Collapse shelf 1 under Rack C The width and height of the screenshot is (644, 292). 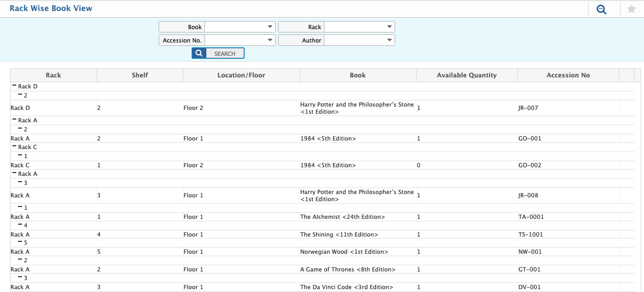(20, 156)
